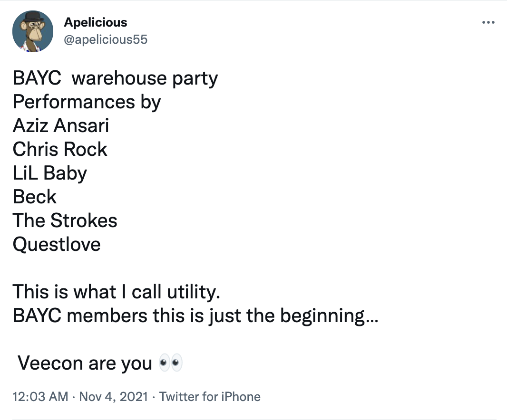Click "This is what I call utility." sentence
The height and width of the screenshot is (420, 507).
[117, 292]
